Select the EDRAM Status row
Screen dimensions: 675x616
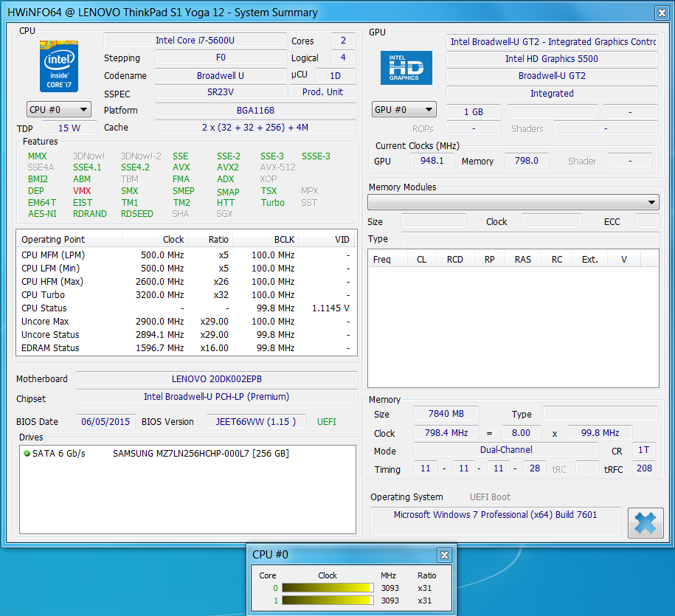(x=187, y=347)
